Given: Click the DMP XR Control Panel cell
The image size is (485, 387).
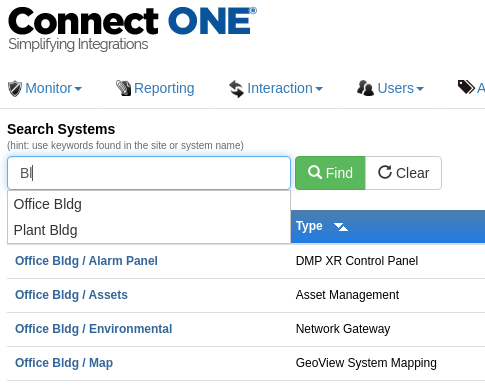Looking at the screenshot, I should pyautogui.click(x=357, y=261).
